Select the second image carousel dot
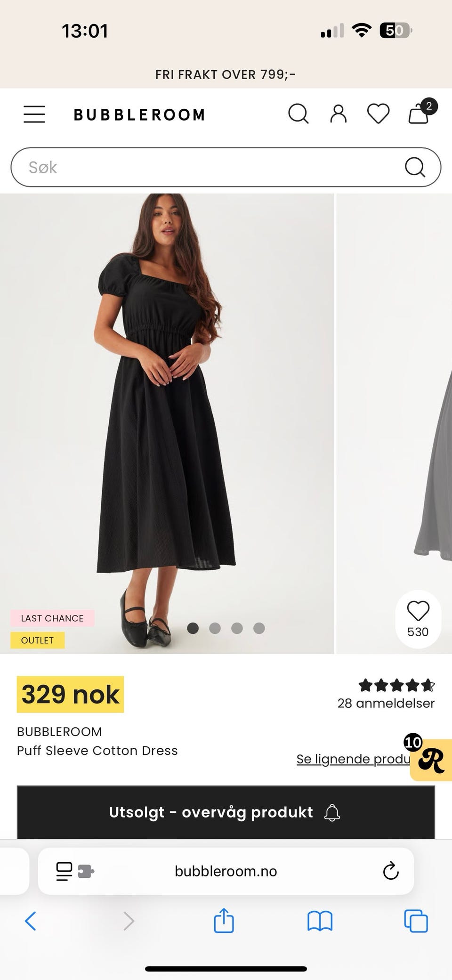Image resolution: width=452 pixels, height=980 pixels. 215,628
